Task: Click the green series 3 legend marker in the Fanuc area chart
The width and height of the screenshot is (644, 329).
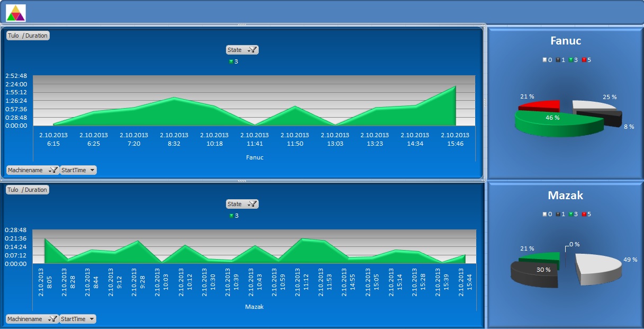Action: tap(231, 61)
